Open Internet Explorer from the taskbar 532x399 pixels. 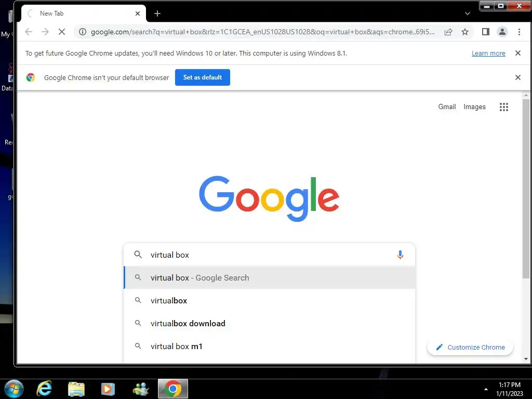coord(44,389)
